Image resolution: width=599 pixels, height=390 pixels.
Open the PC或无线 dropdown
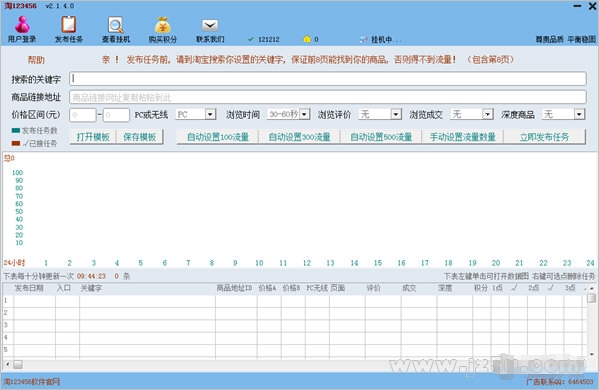[x=210, y=114]
